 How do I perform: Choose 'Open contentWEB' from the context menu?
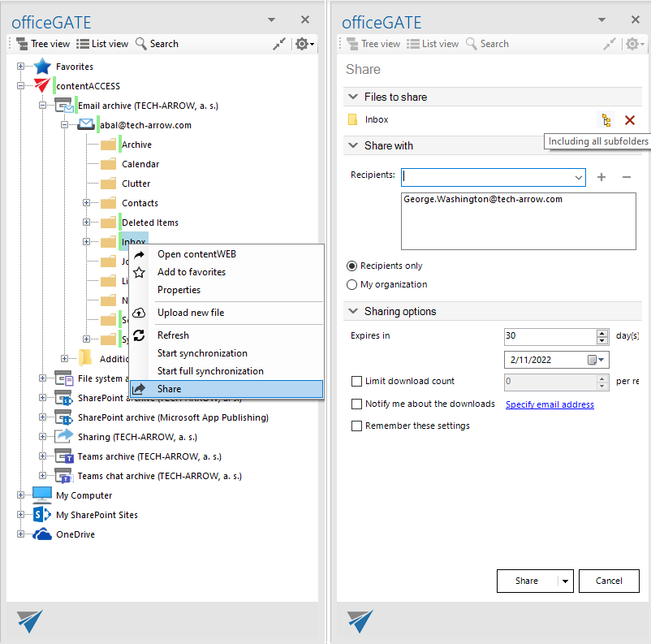(197, 253)
